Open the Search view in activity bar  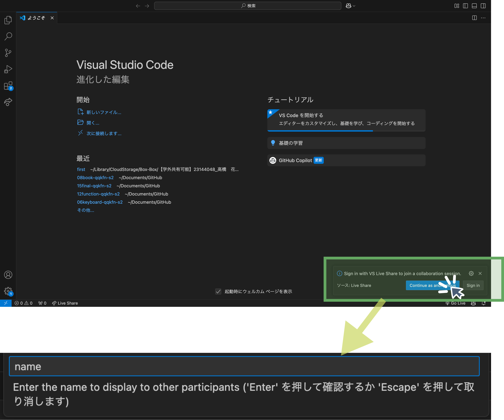[8, 36]
